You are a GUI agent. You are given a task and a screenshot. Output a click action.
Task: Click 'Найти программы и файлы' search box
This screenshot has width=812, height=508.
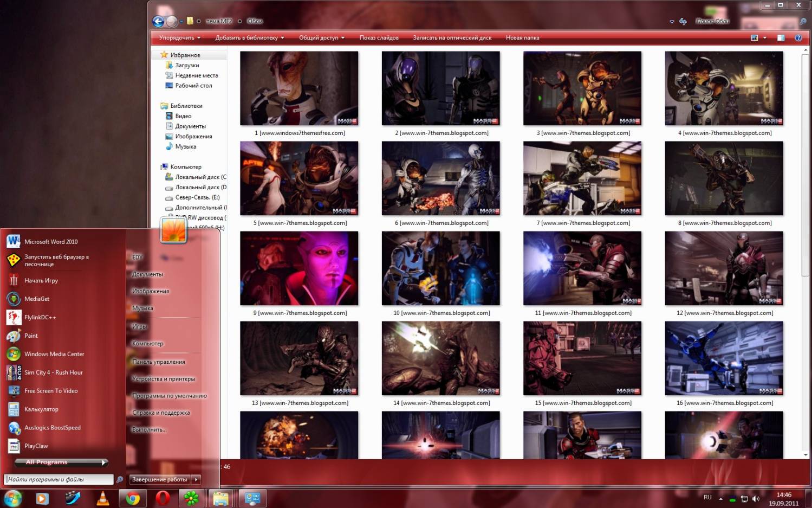pos(59,479)
